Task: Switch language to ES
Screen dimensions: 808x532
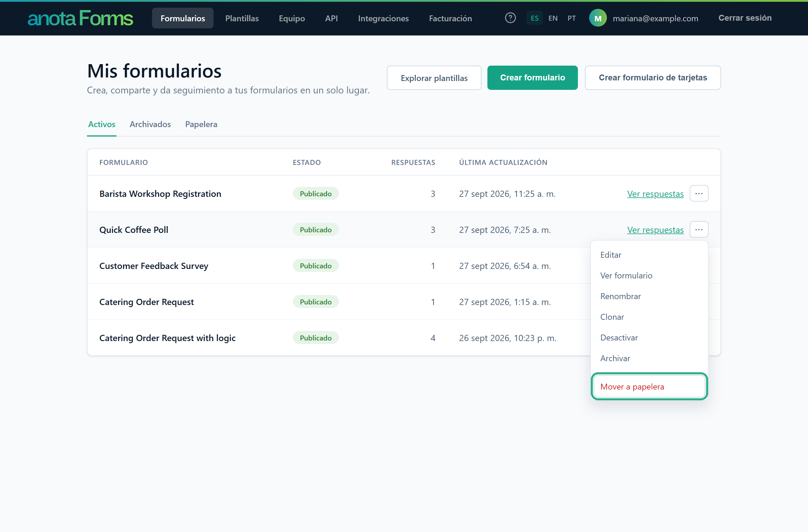Action: point(534,18)
